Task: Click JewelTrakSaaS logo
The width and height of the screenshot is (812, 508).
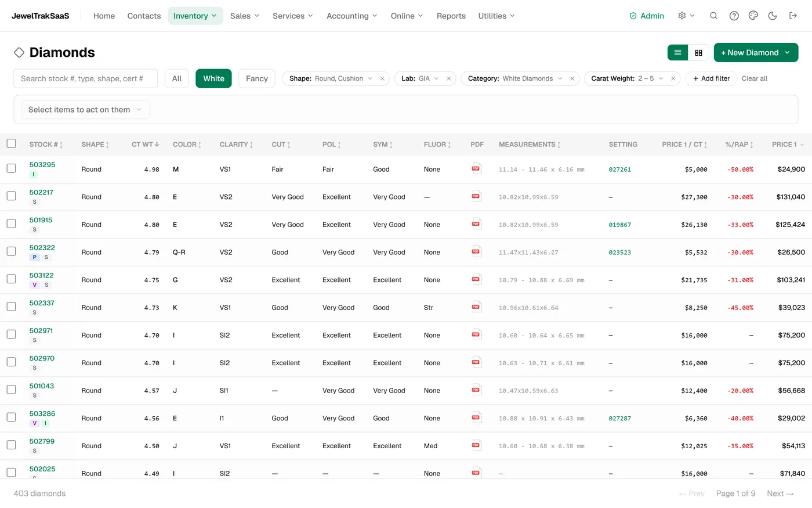Action: (x=41, y=16)
